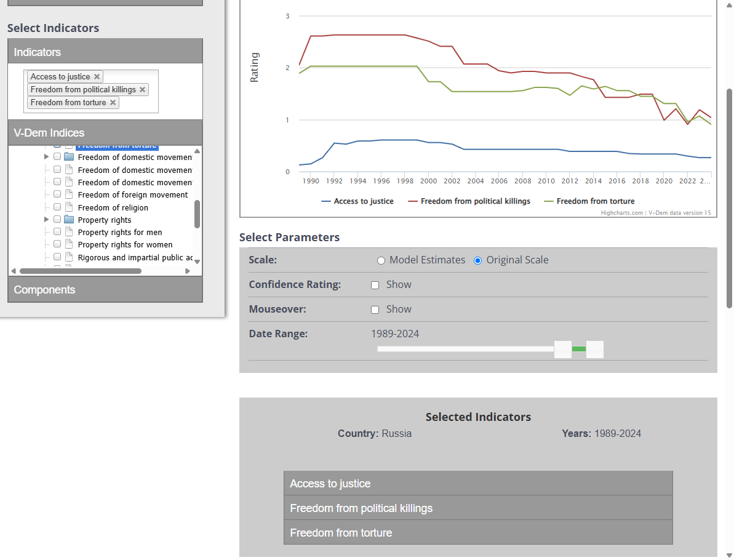This screenshot has width=734, height=560.
Task: Toggle the Freedom from political killings legend item
Action: 469,201
